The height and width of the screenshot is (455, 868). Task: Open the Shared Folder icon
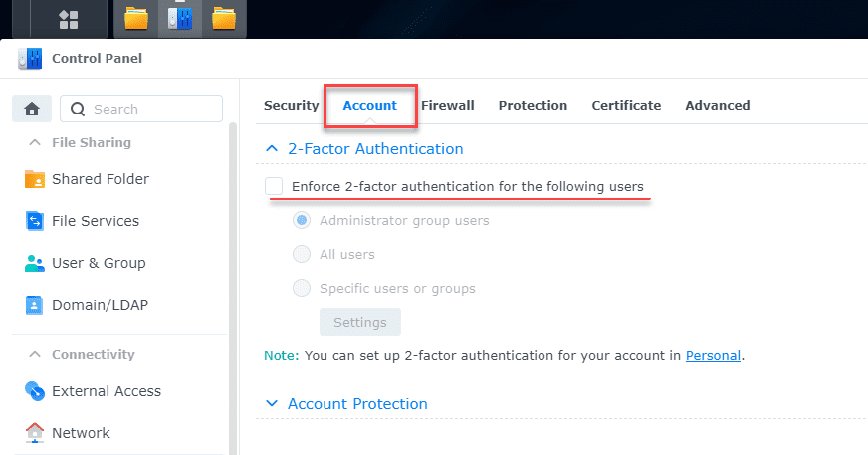[35, 179]
